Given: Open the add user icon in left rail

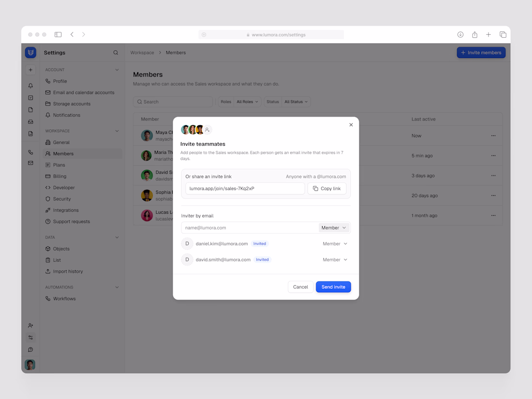Looking at the screenshot, I should click(30, 325).
